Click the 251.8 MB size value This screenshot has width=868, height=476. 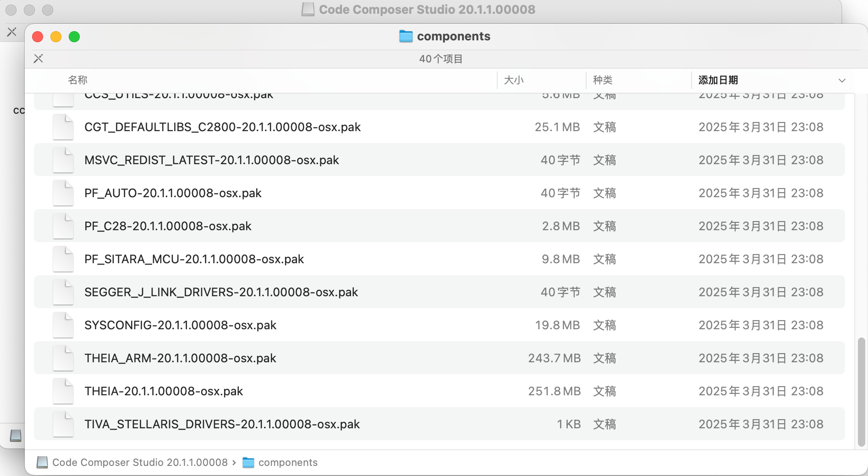click(555, 391)
